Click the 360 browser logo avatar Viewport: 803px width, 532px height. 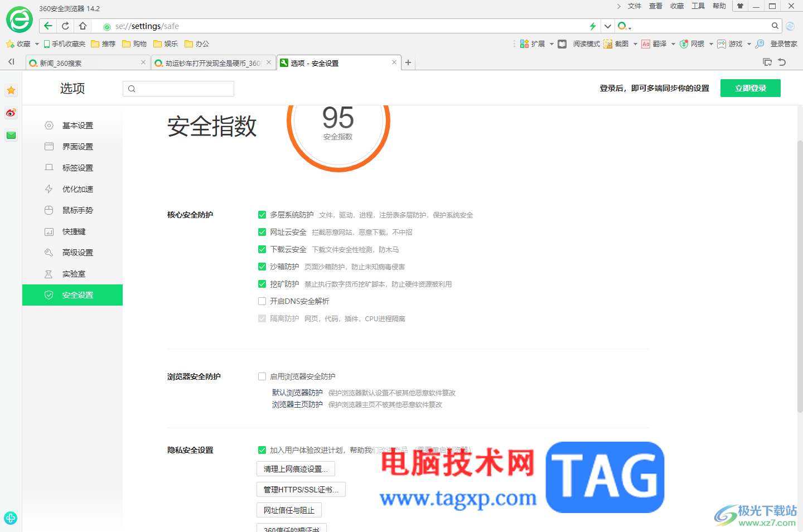point(20,20)
